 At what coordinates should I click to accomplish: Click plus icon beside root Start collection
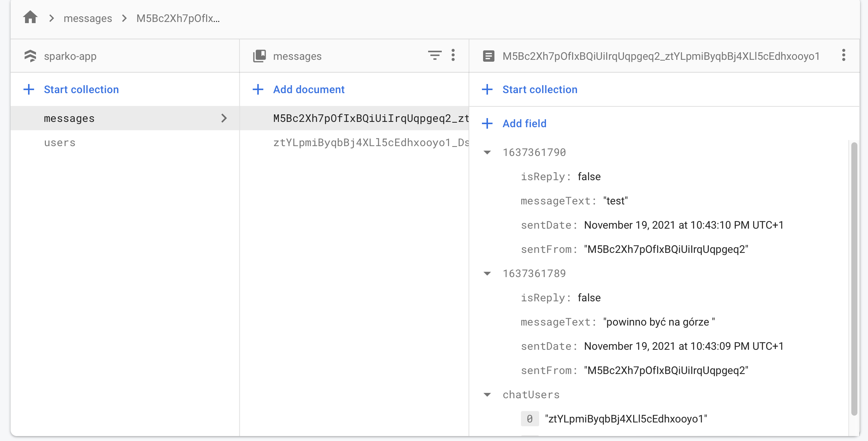pyautogui.click(x=29, y=89)
